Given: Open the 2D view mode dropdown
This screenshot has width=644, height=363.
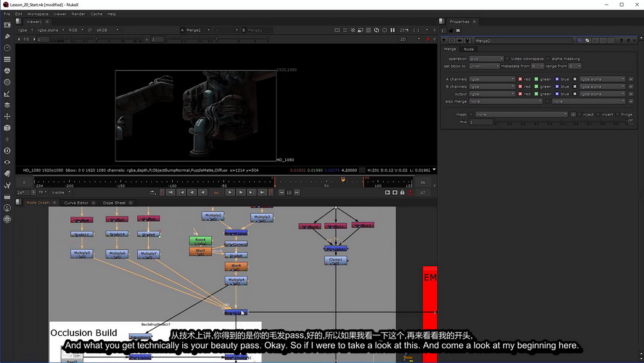Looking at the screenshot, I should (410, 39).
